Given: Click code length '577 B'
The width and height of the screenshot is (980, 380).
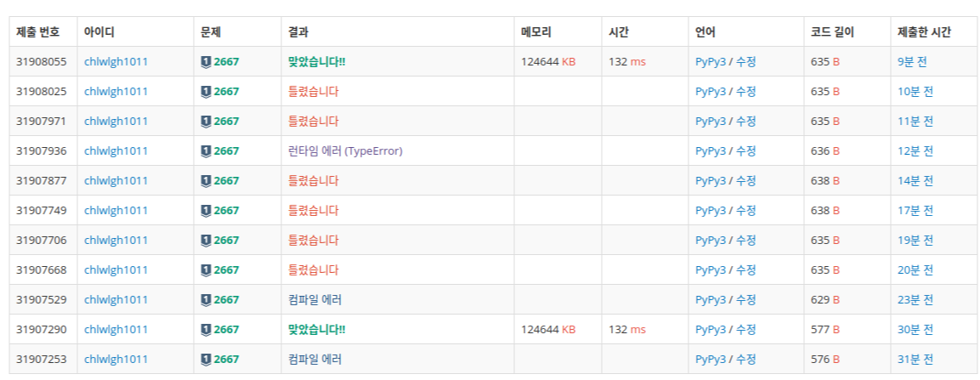Looking at the screenshot, I should [x=824, y=329].
